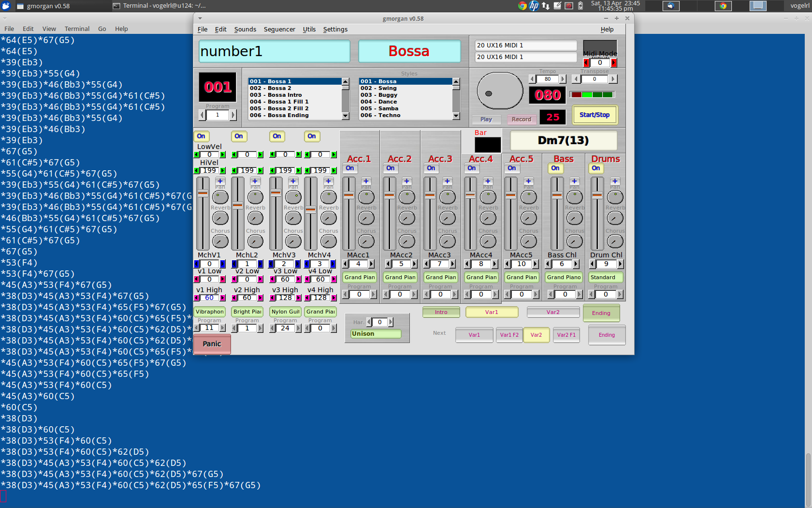Open the Sequencer menu
The image size is (812, 508).
coord(279,30)
